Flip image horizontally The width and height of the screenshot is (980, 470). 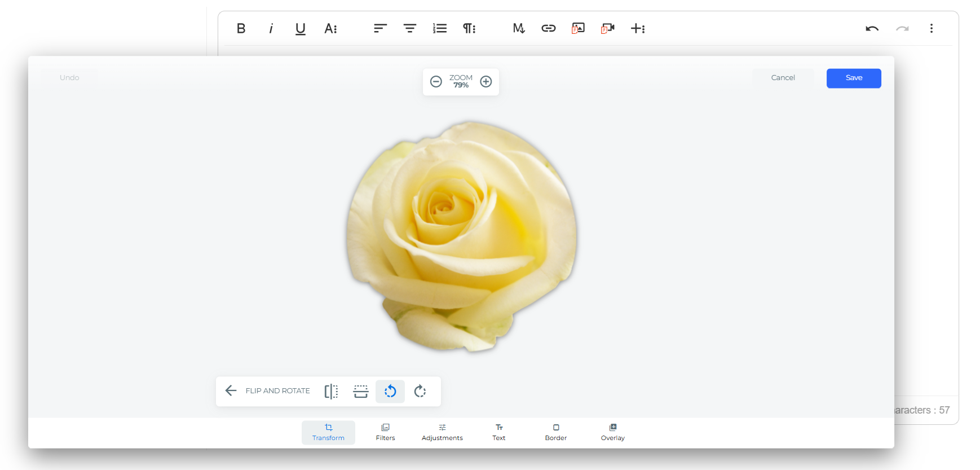click(331, 391)
